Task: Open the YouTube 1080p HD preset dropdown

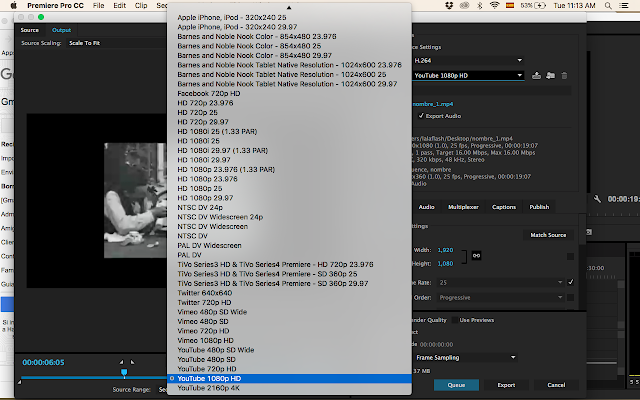Action: click(468, 76)
